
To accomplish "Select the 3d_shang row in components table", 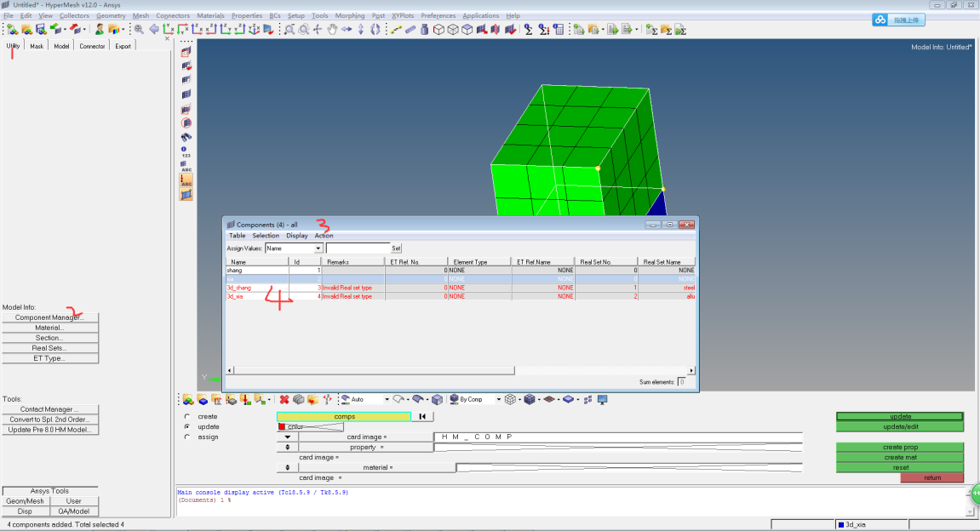I will 239,288.
